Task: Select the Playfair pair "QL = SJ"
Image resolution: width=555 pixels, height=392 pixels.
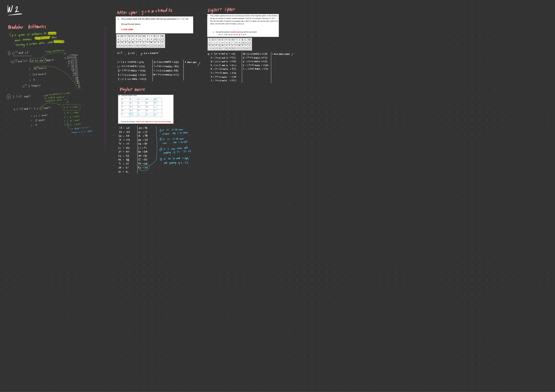Action: (143, 132)
